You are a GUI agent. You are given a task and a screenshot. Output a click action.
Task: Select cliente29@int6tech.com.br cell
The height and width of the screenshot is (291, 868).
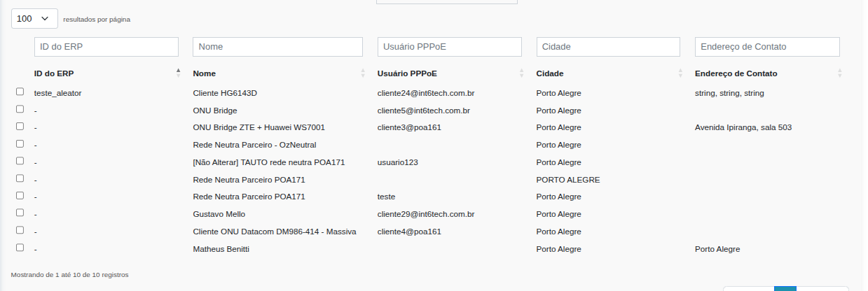pyautogui.click(x=427, y=214)
